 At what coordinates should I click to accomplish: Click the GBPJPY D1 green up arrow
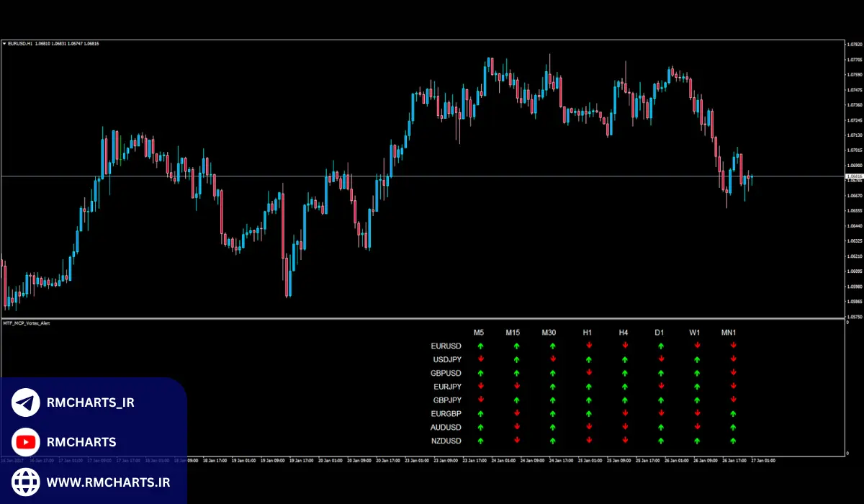coord(661,400)
